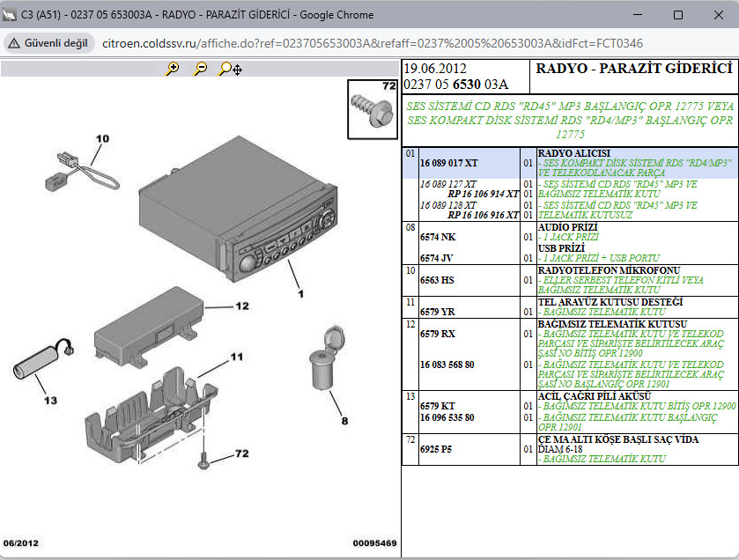The height and width of the screenshot is (560, 739).
Task: Click part number 6563 HS row
Action: [x=438, y=280]
